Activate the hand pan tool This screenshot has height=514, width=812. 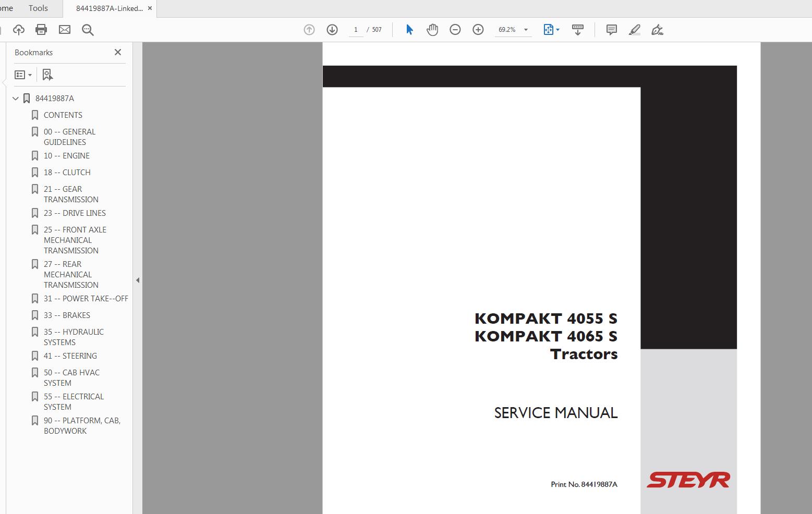pos(432,30)
